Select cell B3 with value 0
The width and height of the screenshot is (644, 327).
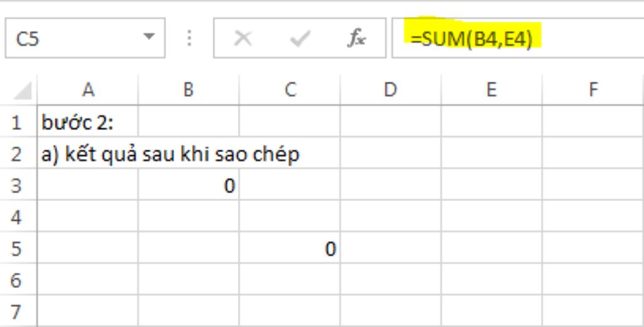click(x=189, y=186)
